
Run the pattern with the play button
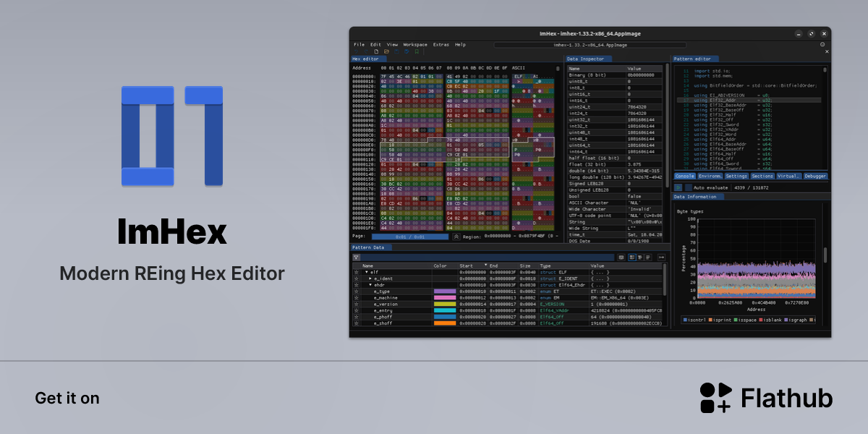[678, 187]
